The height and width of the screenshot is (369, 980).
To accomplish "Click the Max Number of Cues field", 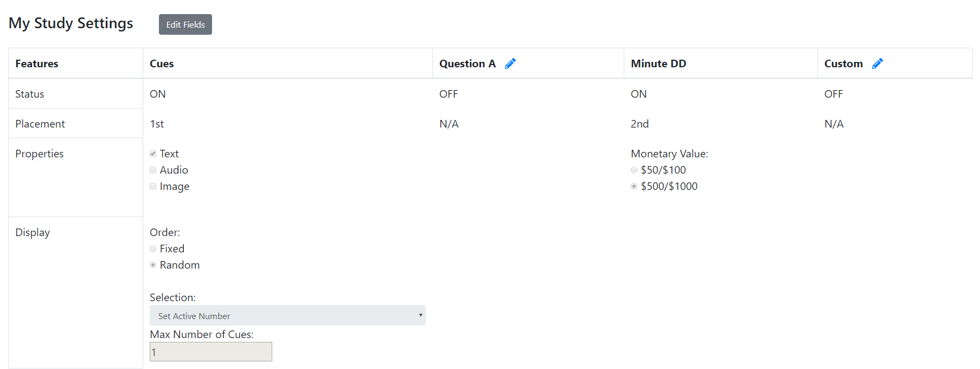I will click(210, 352).
